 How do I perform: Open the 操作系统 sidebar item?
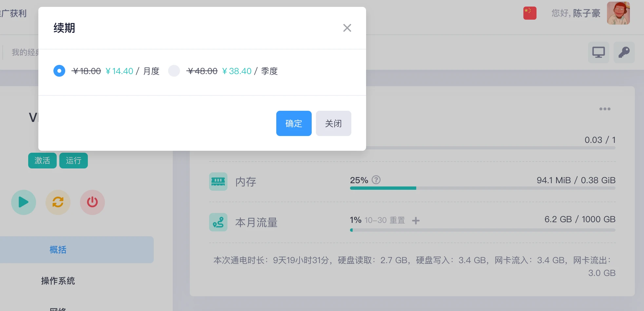[58, 281]
